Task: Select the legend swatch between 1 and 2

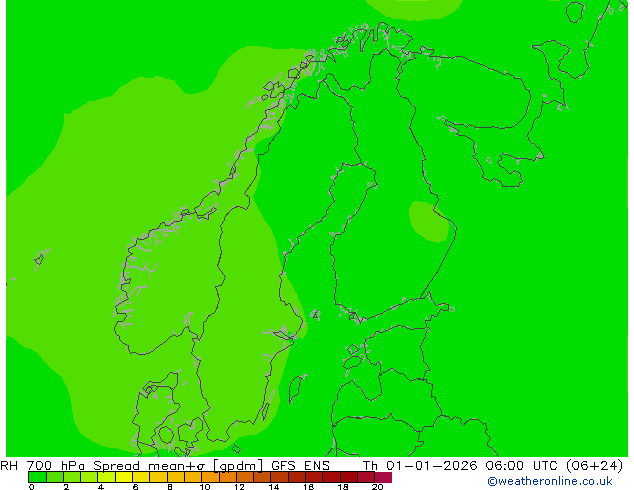Action: (x=55, y=477)
